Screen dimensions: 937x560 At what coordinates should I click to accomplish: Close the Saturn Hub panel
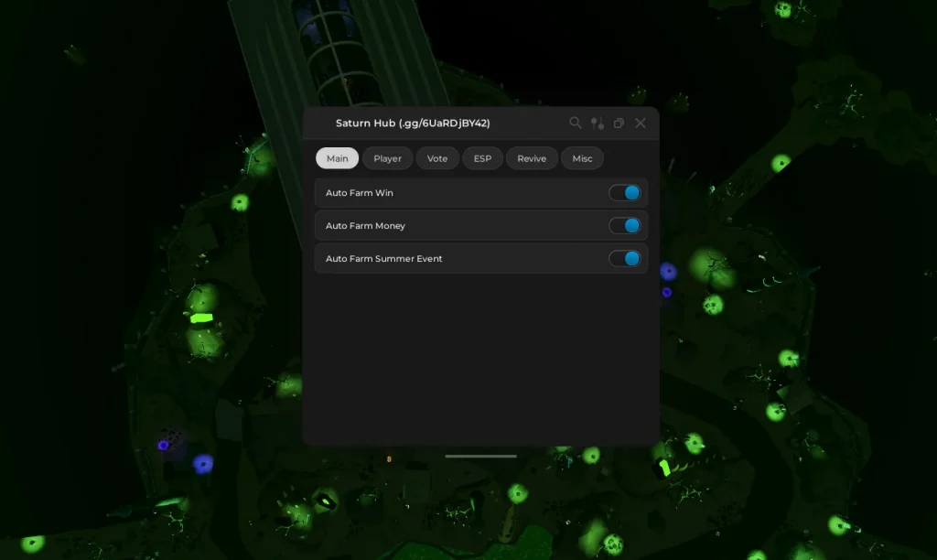click(641, 123)
